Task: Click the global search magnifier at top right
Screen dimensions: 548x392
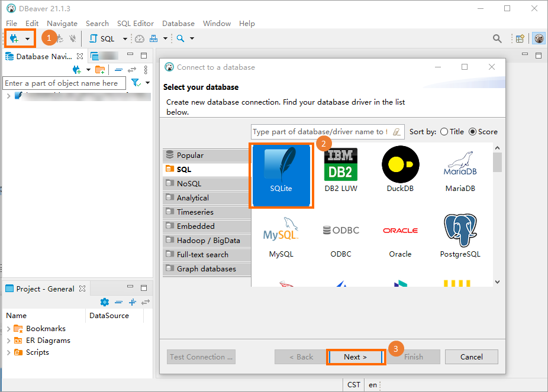Action: (x=497, y=38)
